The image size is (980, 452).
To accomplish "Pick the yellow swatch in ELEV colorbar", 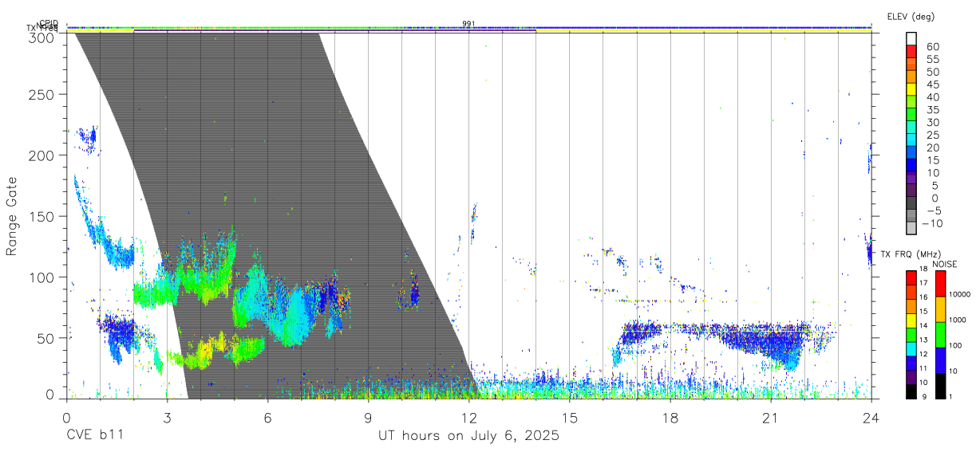I will pos(911,88).
